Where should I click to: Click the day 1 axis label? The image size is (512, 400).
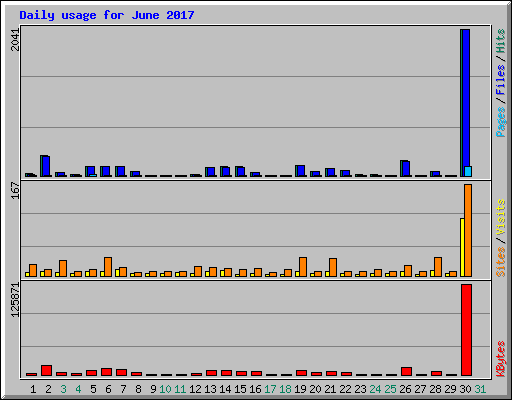click(x=33, y=389)
